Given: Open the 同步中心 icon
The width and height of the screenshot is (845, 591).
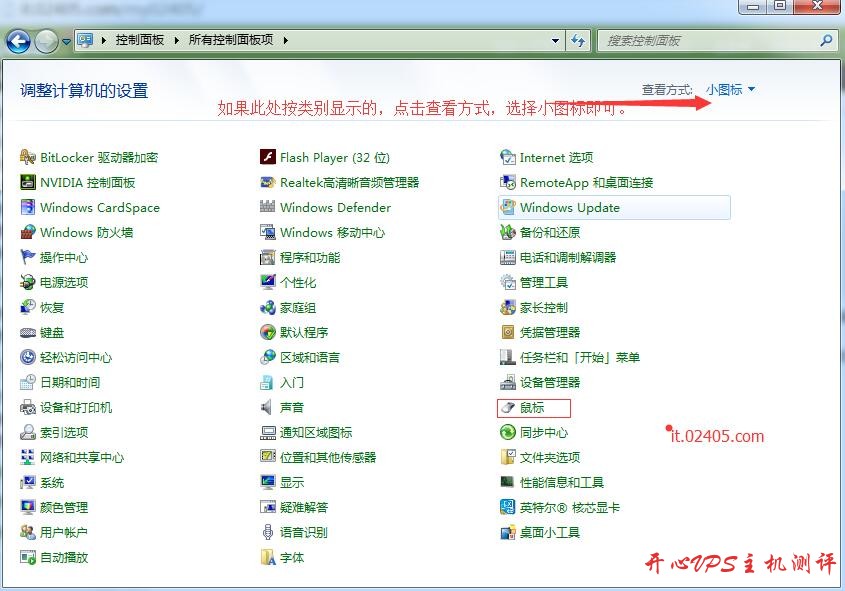Looking at the screenshot, I should click(508, 432).
